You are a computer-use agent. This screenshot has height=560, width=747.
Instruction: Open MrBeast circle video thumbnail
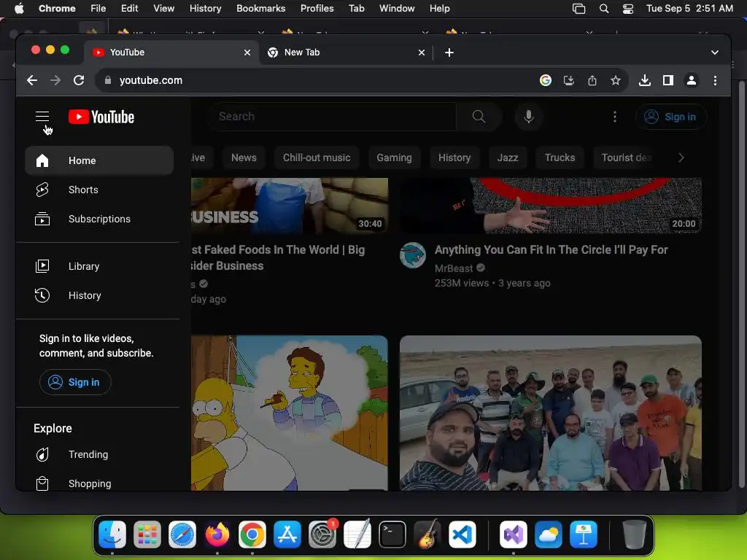[550, 206]
